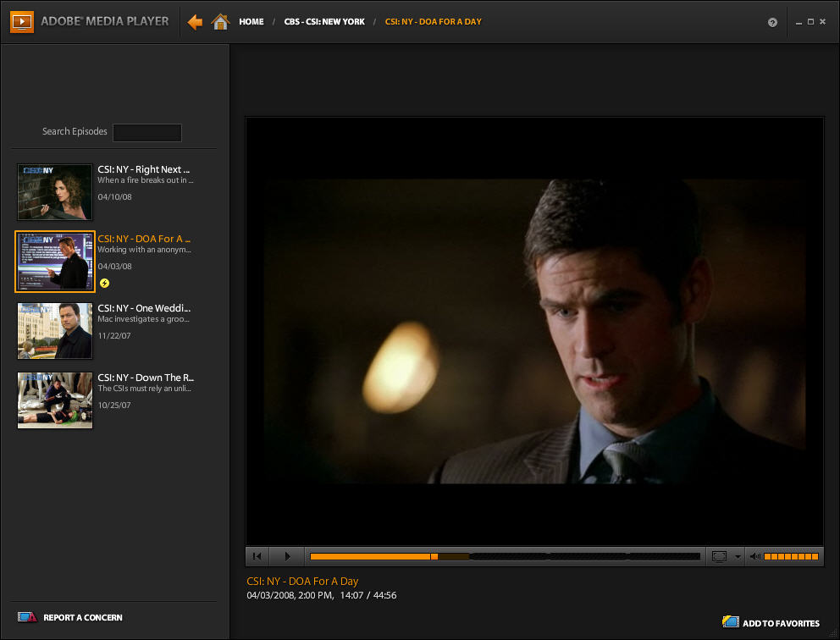Click the date 10/25/07
840x640 pixels.
pos(114,405)
